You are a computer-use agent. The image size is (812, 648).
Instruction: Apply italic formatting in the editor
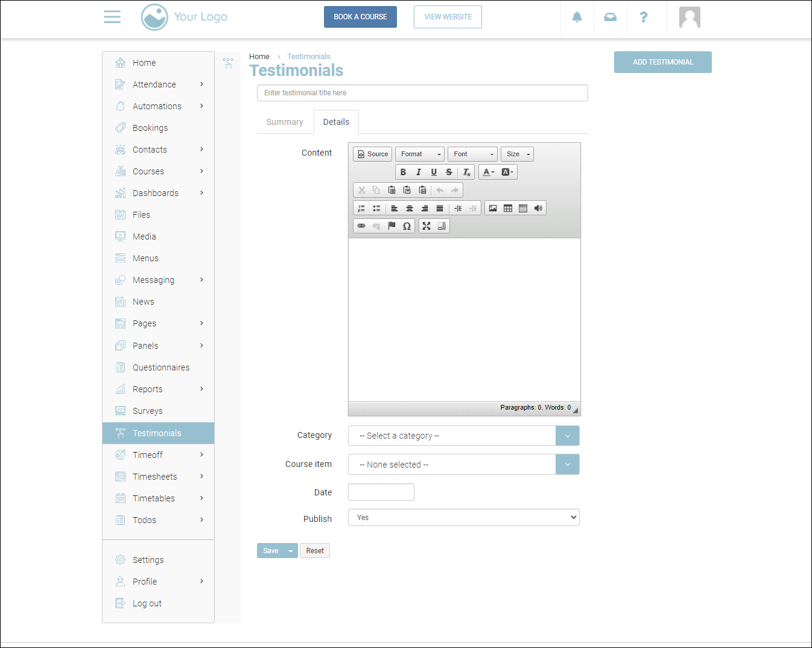coord(418,172)
